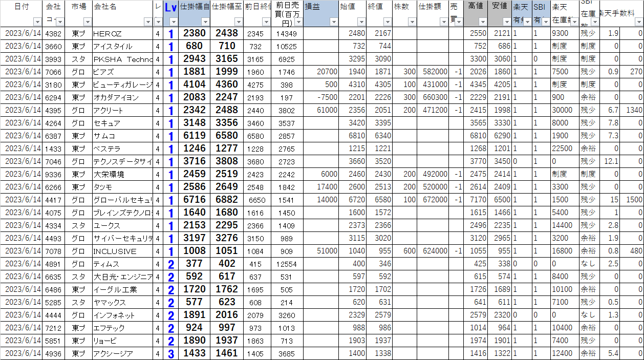
Task: Click company code cell 7046
Action: click(53, 161)
